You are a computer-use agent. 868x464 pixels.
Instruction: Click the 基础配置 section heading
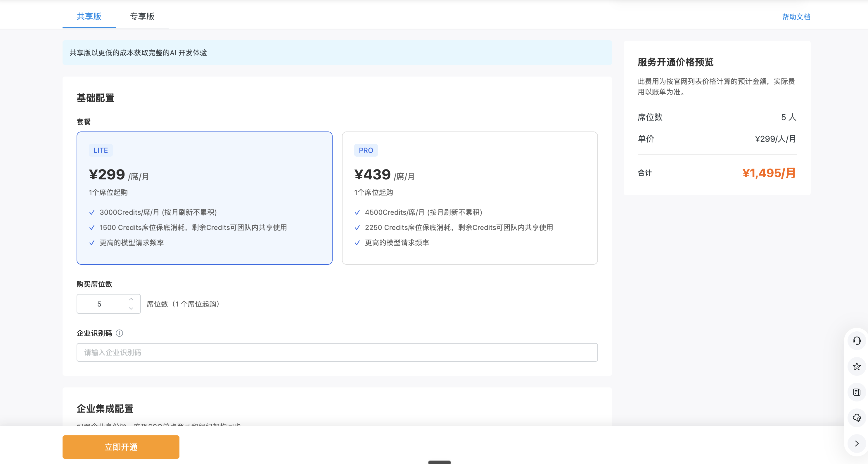coord(95,98)
